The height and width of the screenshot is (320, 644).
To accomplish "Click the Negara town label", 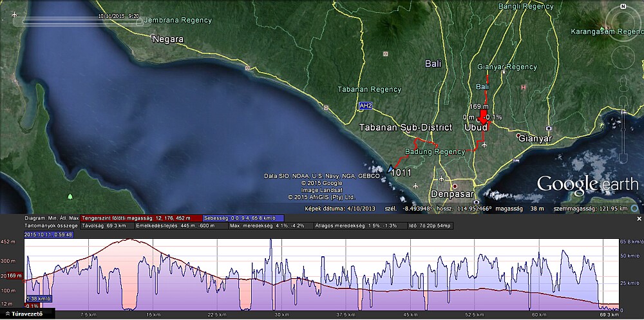I will pyautogui.click(x=167, y=39).
